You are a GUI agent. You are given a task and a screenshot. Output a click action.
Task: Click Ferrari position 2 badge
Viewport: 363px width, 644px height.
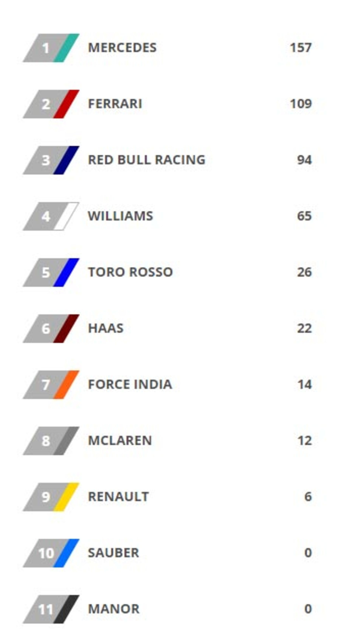pyautogui.click(x=51, y=104)
